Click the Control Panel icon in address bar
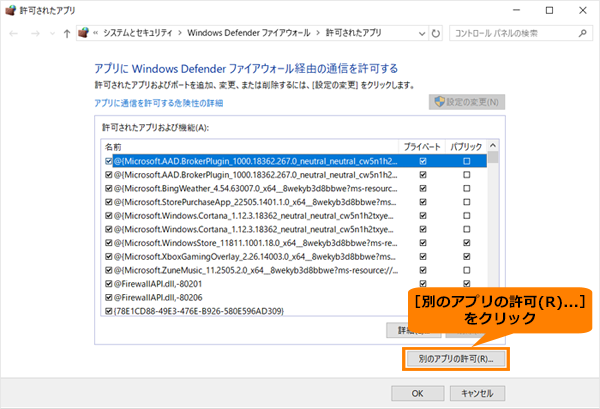600x409 pixels. [83, 33]
